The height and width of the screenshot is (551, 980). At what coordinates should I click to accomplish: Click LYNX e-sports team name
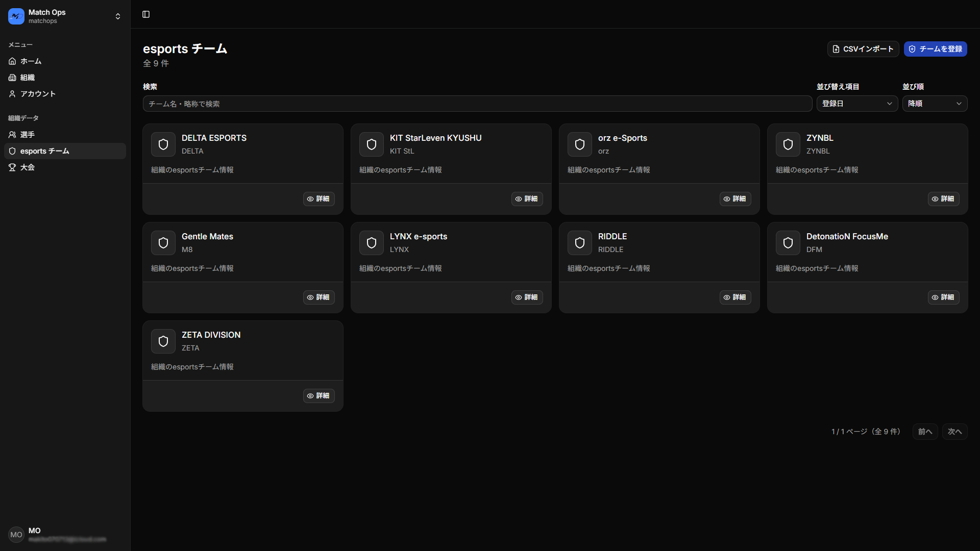[x=419, y=237]
